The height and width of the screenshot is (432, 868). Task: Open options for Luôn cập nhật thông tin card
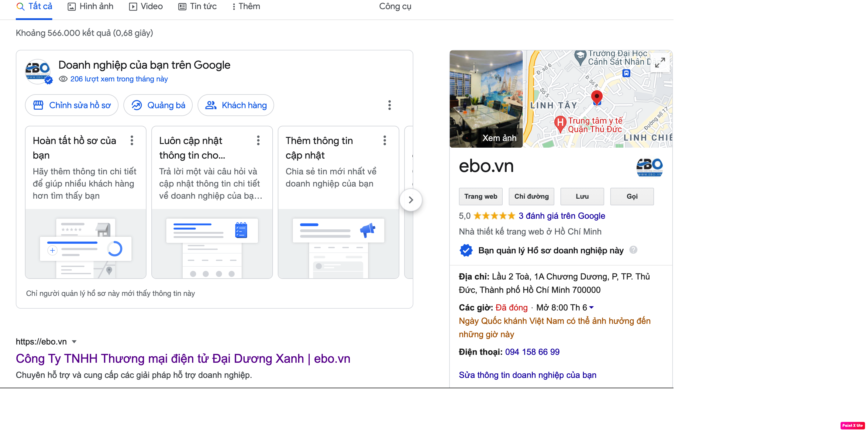click(x=258, y=140)
